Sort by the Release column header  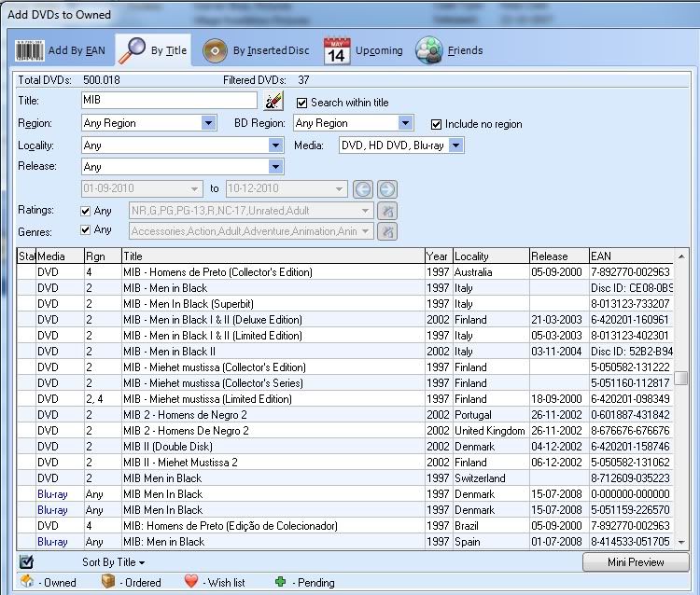coord(559,256)
